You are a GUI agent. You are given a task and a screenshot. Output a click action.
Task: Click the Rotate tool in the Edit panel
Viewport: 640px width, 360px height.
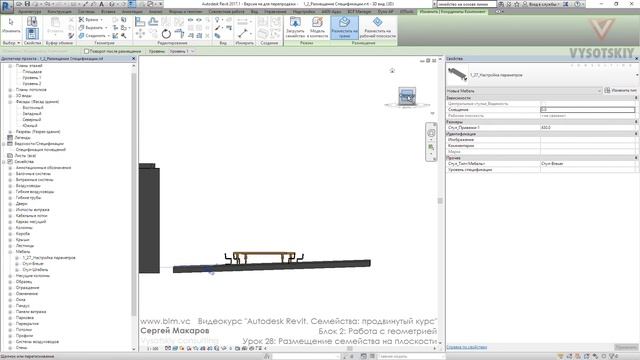pos(166,33)
